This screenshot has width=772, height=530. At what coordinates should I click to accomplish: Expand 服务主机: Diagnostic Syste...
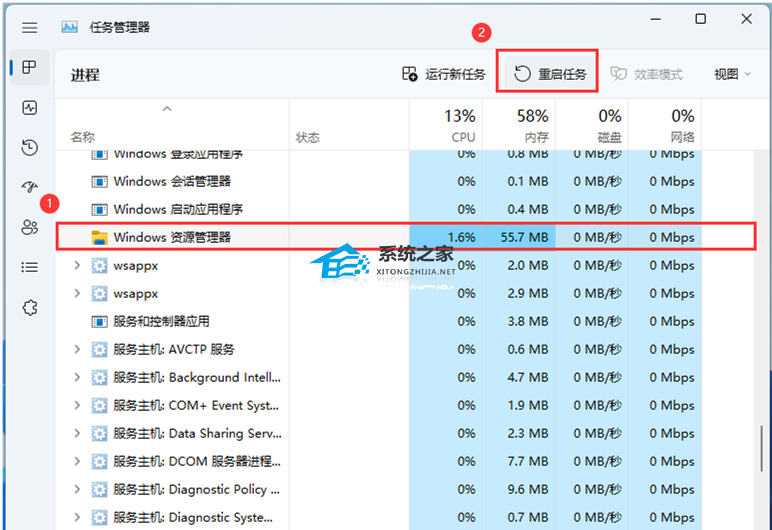pos(77,518)
